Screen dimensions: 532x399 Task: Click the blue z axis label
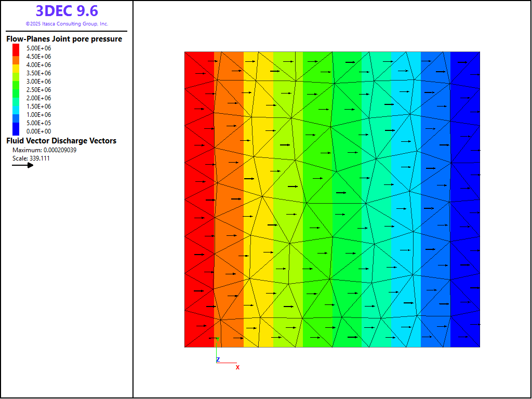pyautogui.click(x=218, y=360)
